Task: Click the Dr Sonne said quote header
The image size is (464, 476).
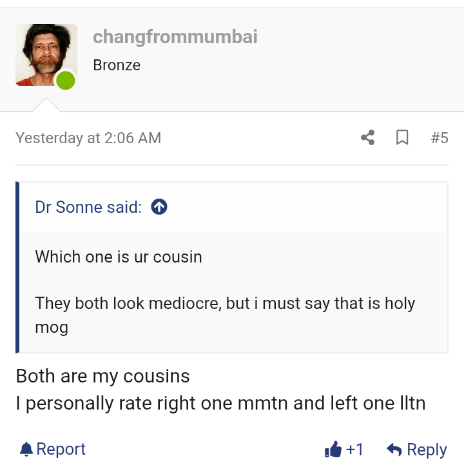Action: (x=88, y=207)
